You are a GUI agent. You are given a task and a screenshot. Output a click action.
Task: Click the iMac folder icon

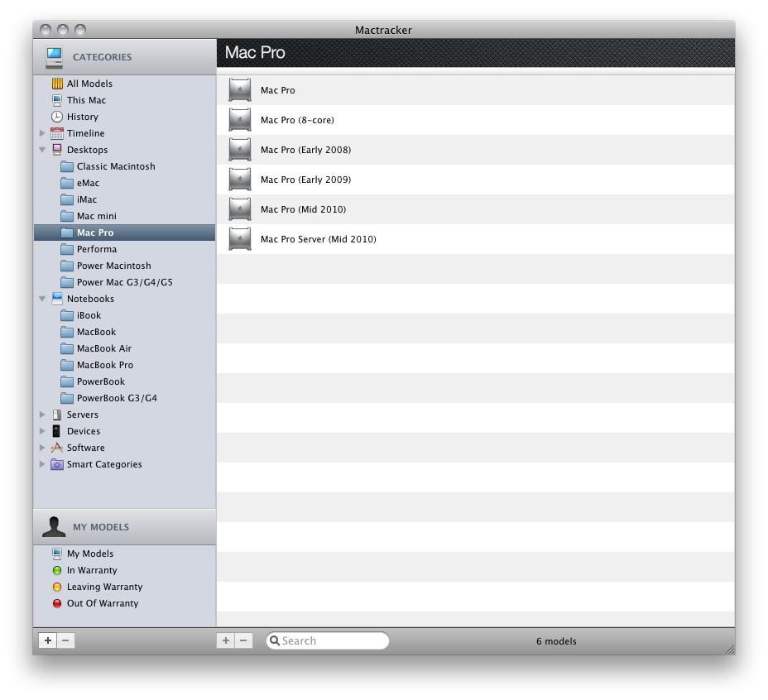67,200
